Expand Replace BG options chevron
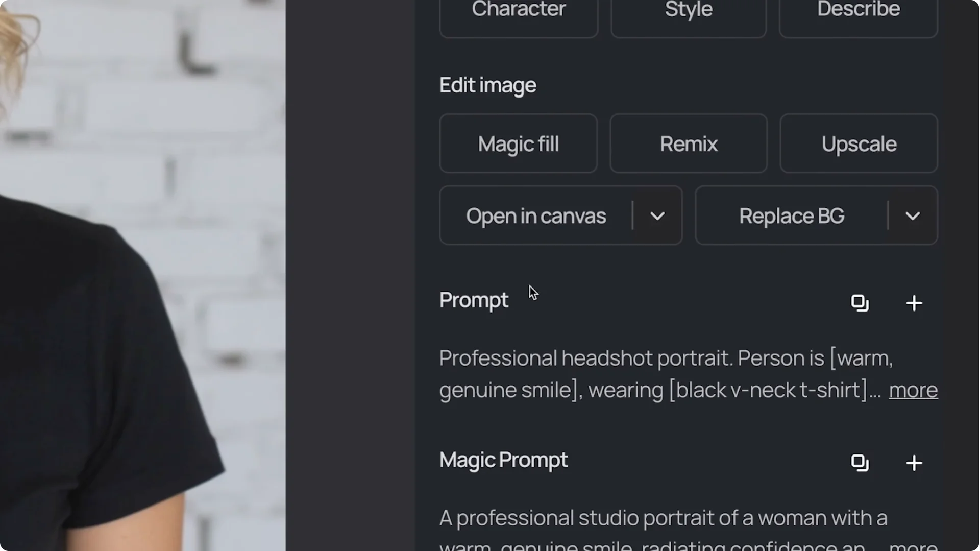This screenshot has width=980, height=551. (912, 215)
